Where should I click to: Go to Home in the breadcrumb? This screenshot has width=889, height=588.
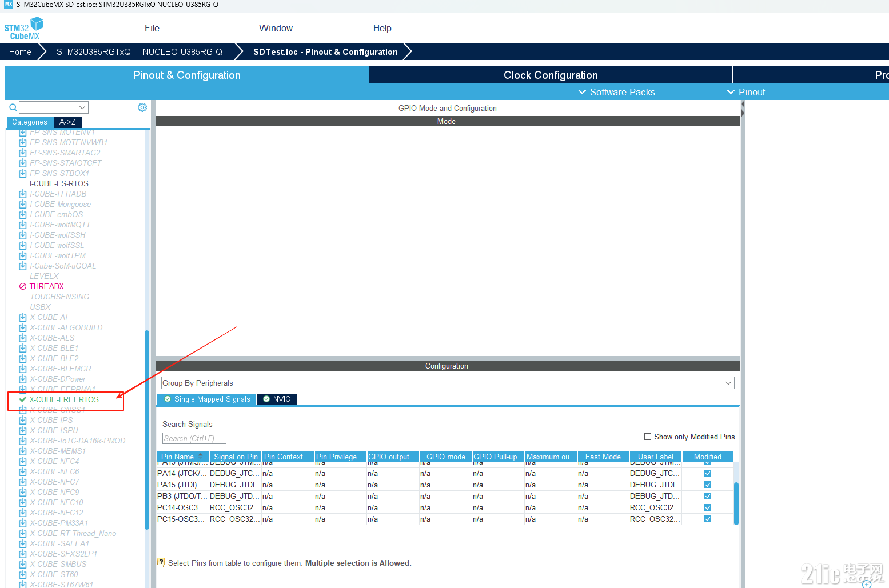tap(20, 51)
